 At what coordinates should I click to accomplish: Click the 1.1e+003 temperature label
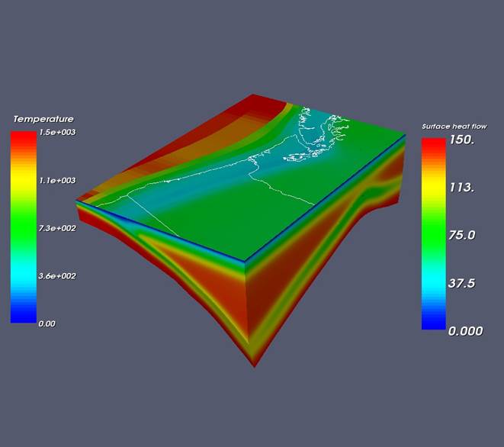[x=57, y=181]
